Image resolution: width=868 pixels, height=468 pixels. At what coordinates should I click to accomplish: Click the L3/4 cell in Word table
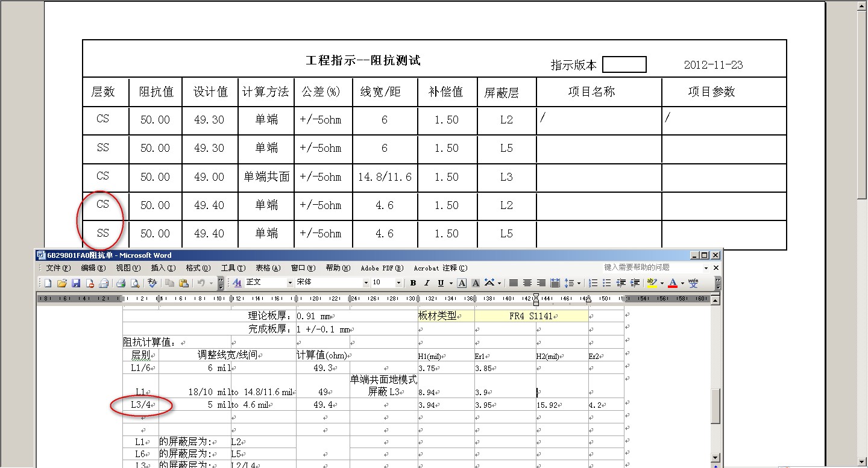pyautogui.click(x=141, y=405)
